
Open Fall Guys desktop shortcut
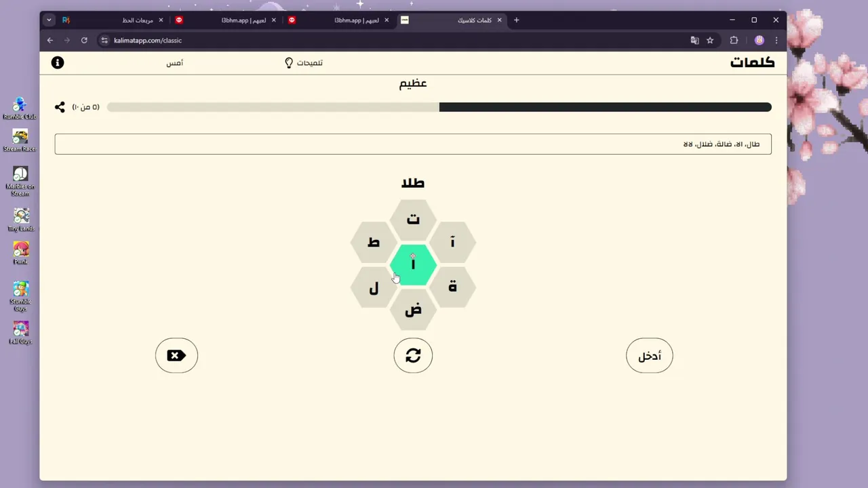click(20, 332)
